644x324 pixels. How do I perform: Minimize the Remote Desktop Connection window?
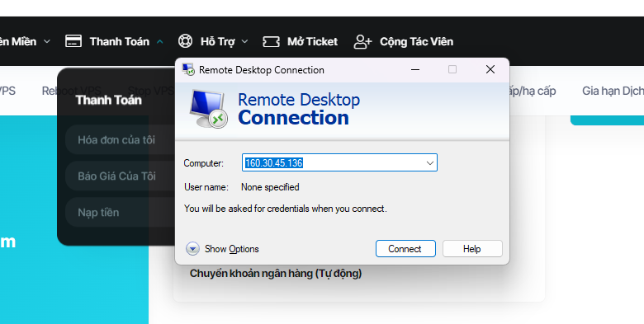(415, 70)
